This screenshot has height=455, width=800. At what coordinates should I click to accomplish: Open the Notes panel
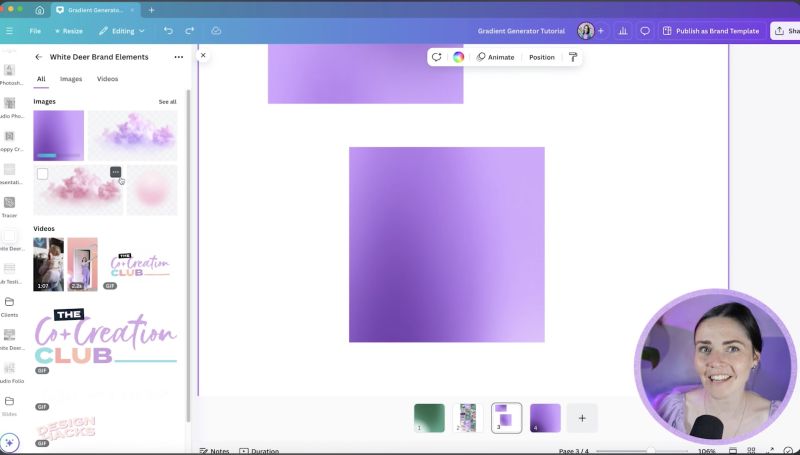coord(214,451)
